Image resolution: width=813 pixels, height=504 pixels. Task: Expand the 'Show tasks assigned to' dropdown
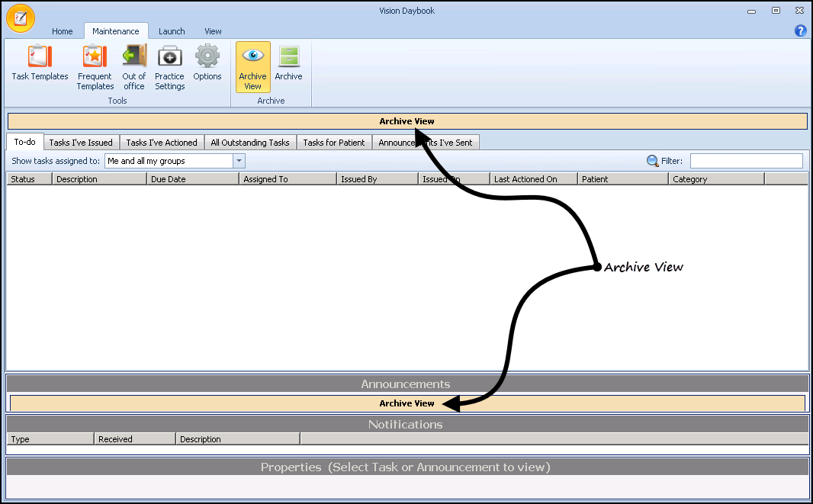click(239, 161)
